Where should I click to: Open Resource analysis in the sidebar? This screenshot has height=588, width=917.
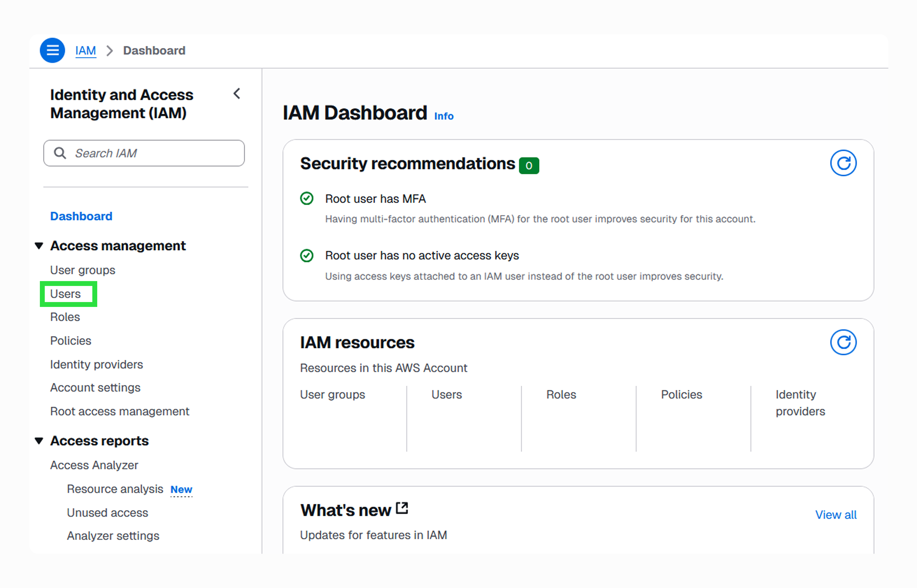115,489
